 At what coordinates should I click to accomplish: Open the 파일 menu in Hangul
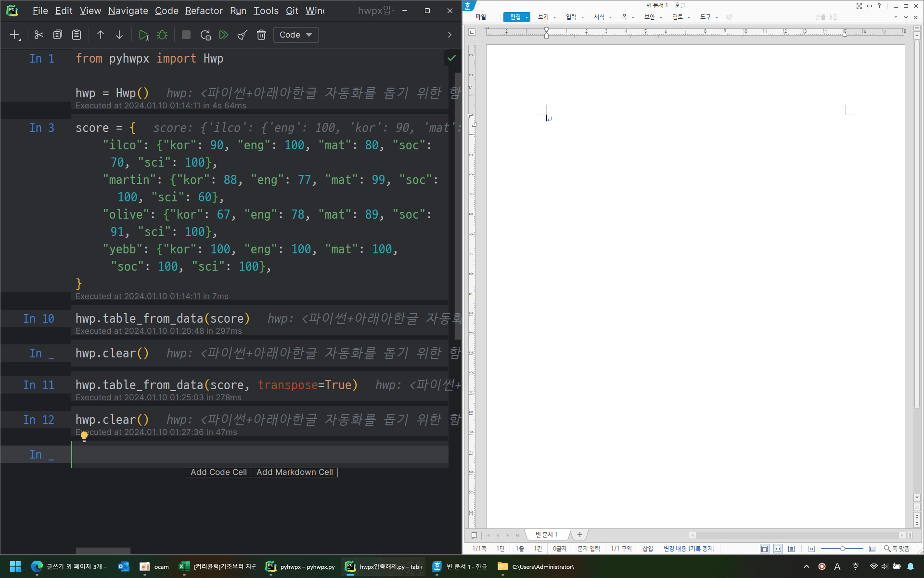pos(480,17)
